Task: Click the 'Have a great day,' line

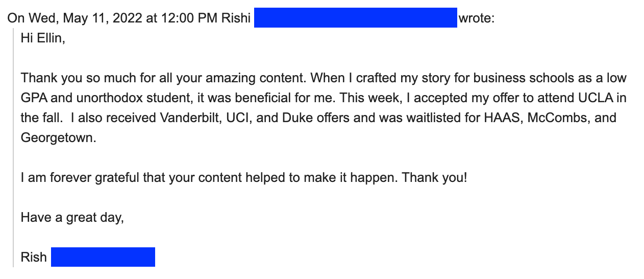Action: click(x=72, y=218)
